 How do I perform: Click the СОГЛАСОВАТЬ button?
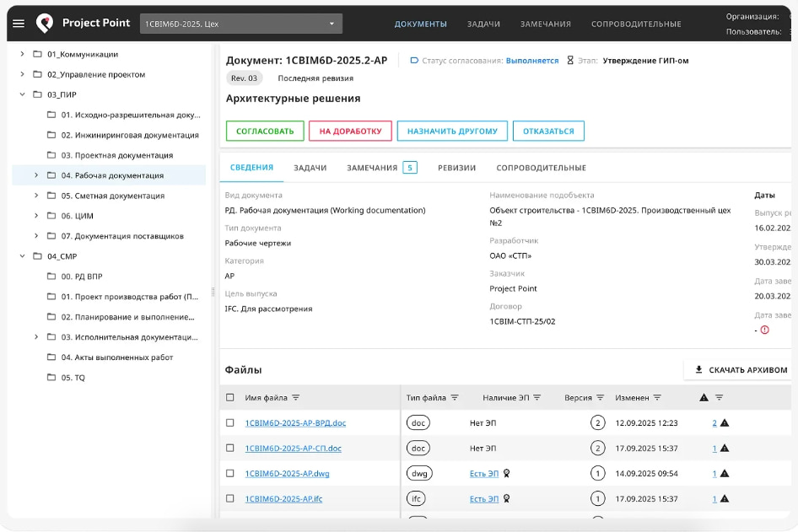[265, 131]
